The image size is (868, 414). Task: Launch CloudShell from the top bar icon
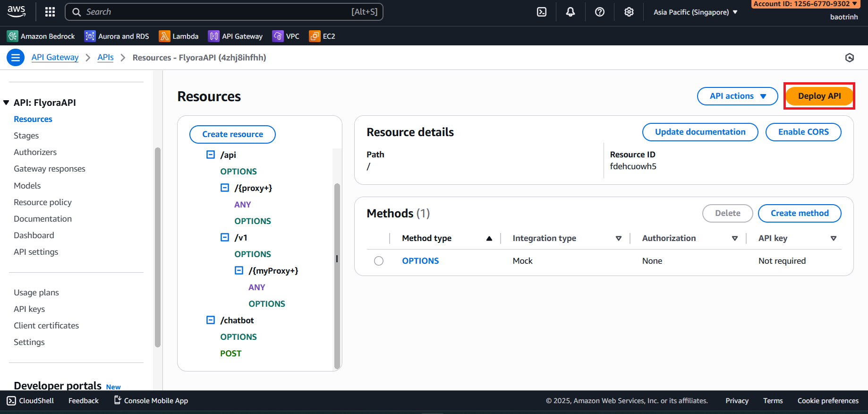tap(542, 12)
